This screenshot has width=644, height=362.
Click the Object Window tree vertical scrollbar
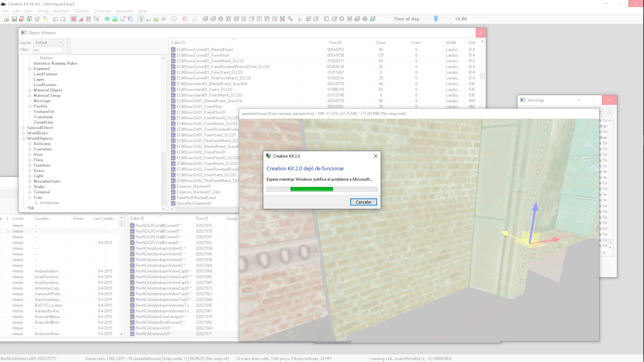tap(164, 133)
